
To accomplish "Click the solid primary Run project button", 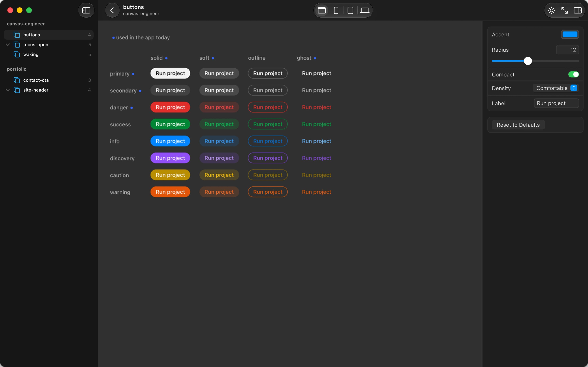I will (170, 73).
